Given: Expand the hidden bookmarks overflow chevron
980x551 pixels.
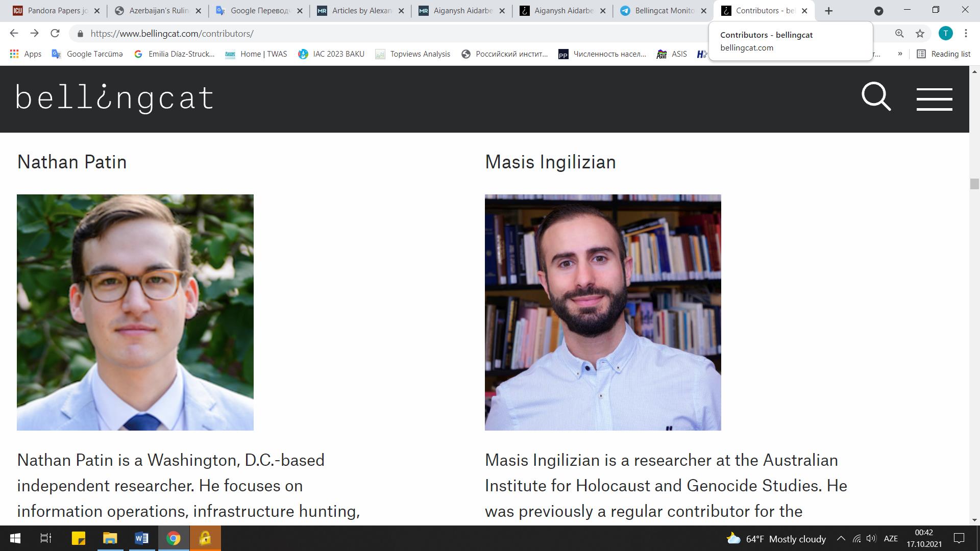Looking at the screenshot, I should pyautogui.click(x=900, y=54).
